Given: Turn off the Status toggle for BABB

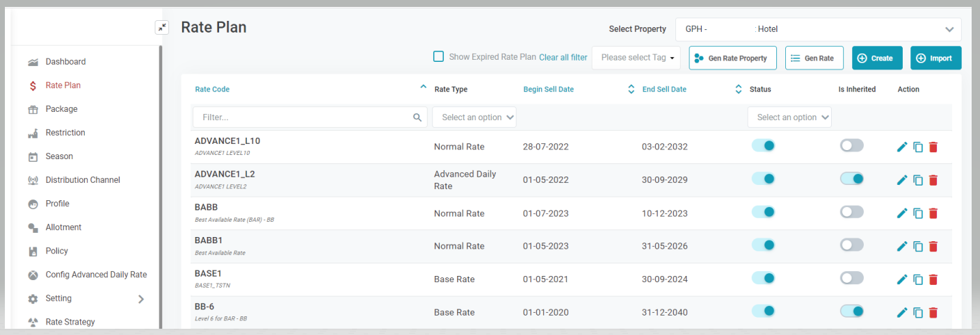Looking at the screenshot, I should (x=763, y=212).
